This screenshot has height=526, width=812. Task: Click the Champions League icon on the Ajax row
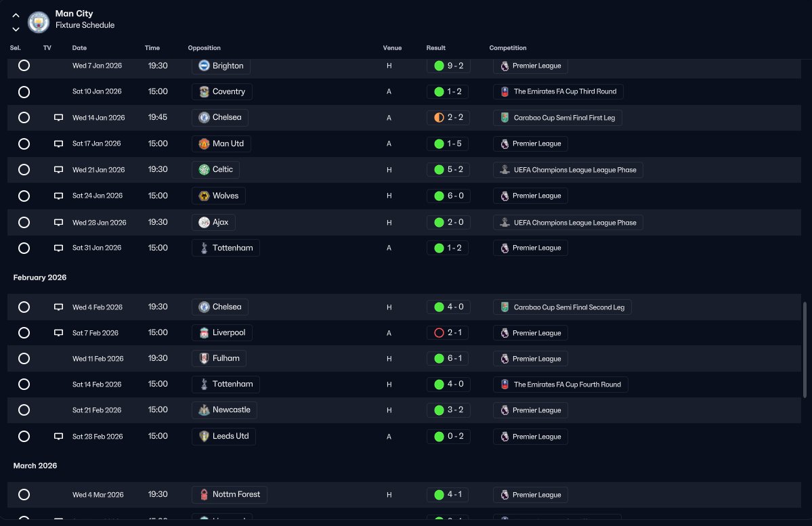[505, 223]
